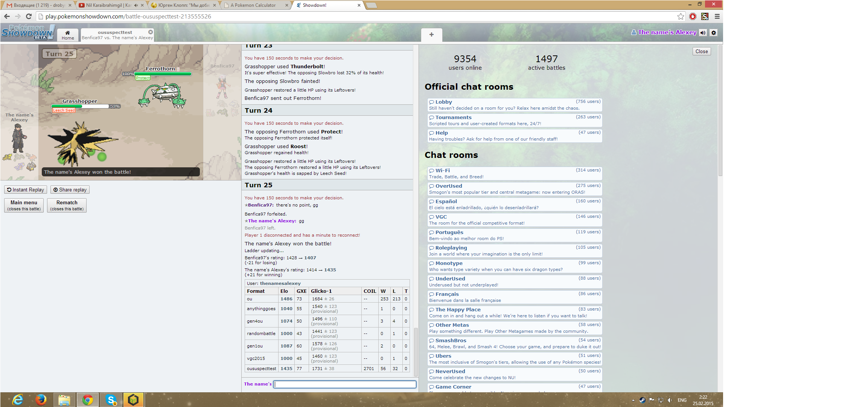Click the battle chat message input
Viewport: 868px width, 407px height.
(x=345, y=384)
